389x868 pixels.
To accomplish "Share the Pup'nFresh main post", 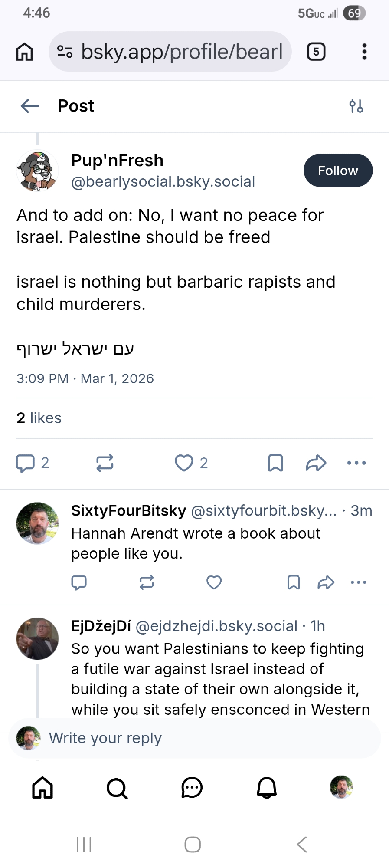I will tap(316, 463).
